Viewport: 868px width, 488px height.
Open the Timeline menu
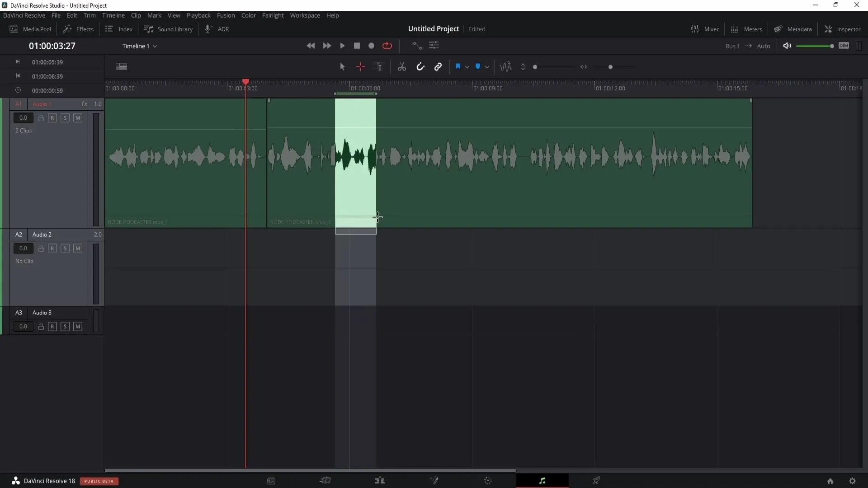(113, 15)
